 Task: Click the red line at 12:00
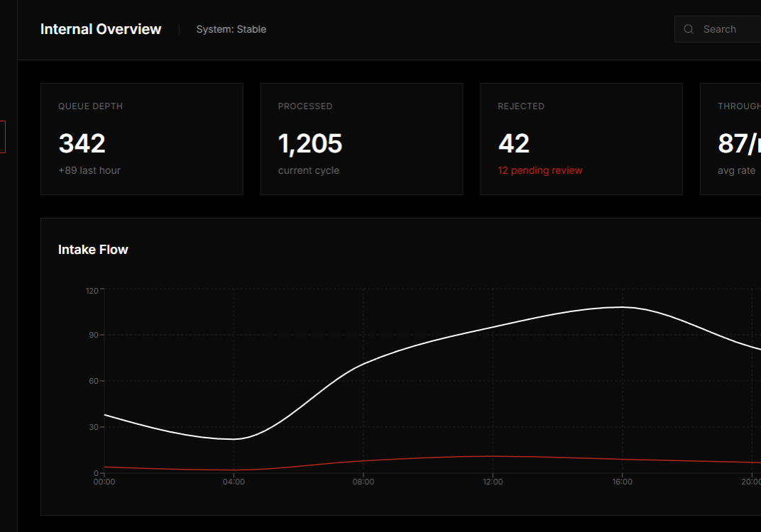coord(493,456)
